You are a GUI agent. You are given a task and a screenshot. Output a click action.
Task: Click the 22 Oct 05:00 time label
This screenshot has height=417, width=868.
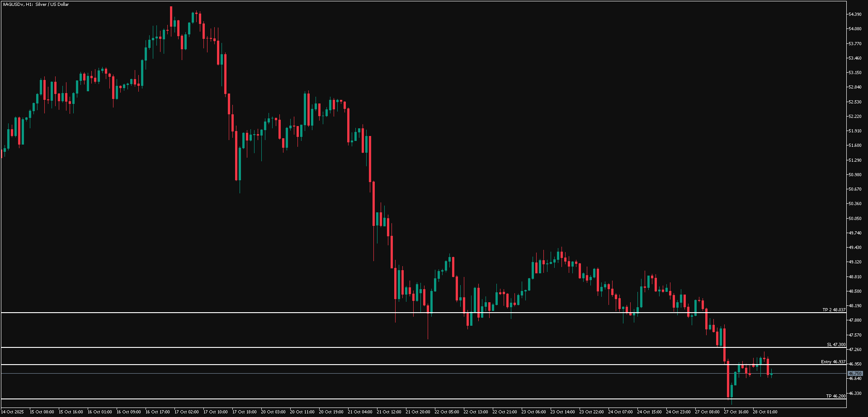click(447, 412)
